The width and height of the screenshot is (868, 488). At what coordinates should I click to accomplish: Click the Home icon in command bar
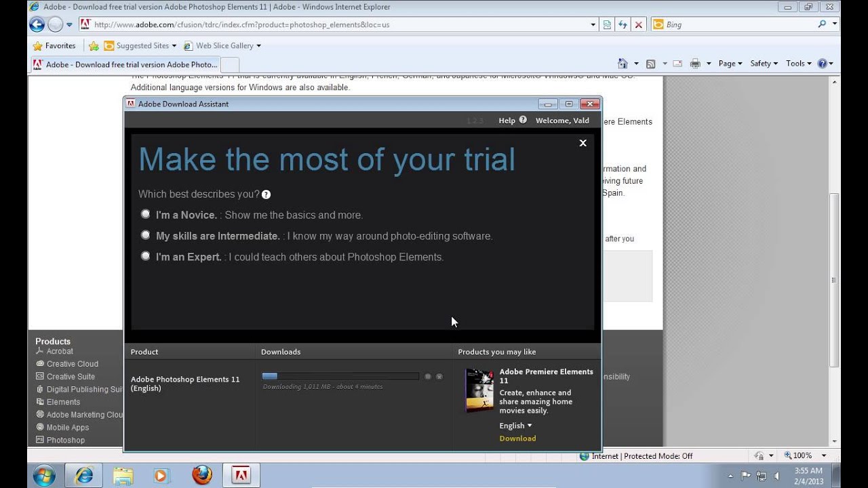pos(623,64)
